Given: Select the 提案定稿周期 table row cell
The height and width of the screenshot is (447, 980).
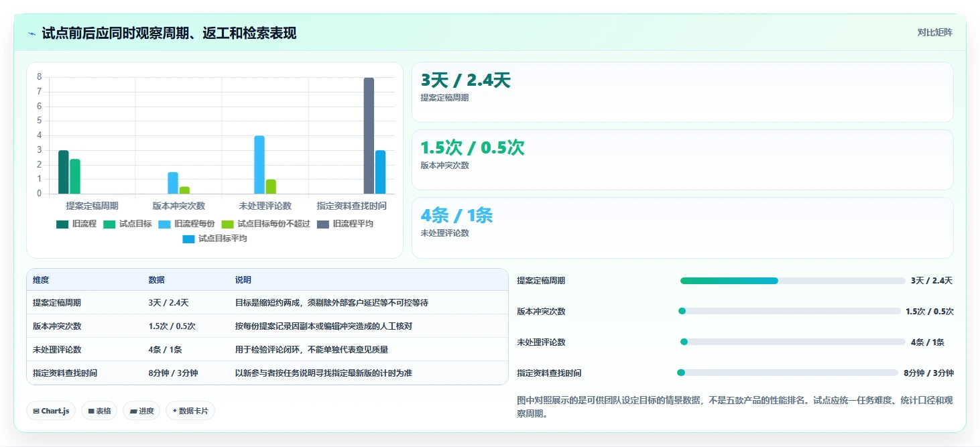Looking at the screenshot, I should (x=57, y=303).
